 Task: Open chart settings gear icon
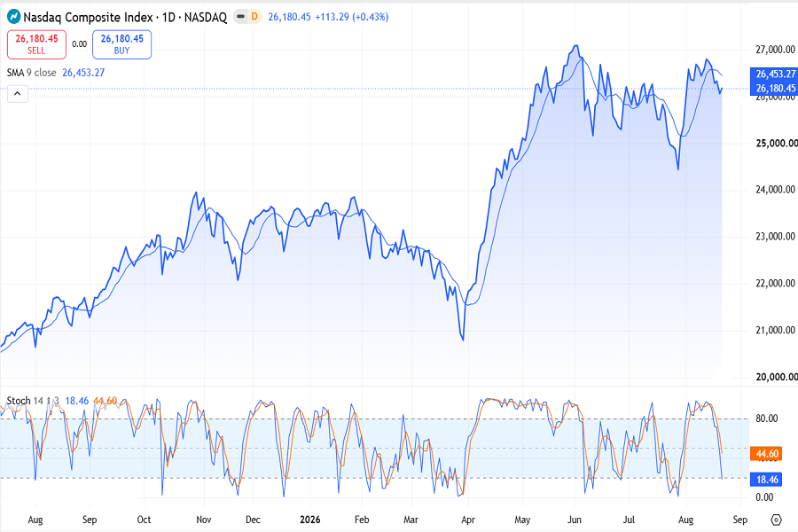[x=776, y=520]
